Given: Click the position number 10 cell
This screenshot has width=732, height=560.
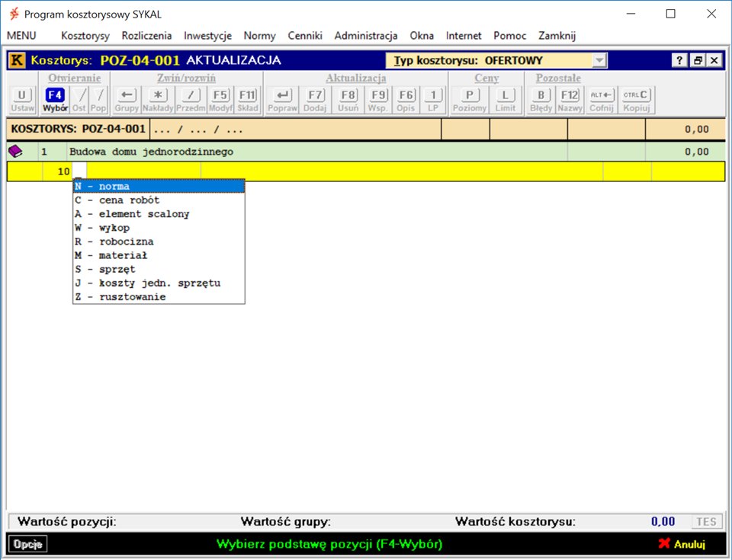Looking at the screenshot, I should (x=57, y=171).
